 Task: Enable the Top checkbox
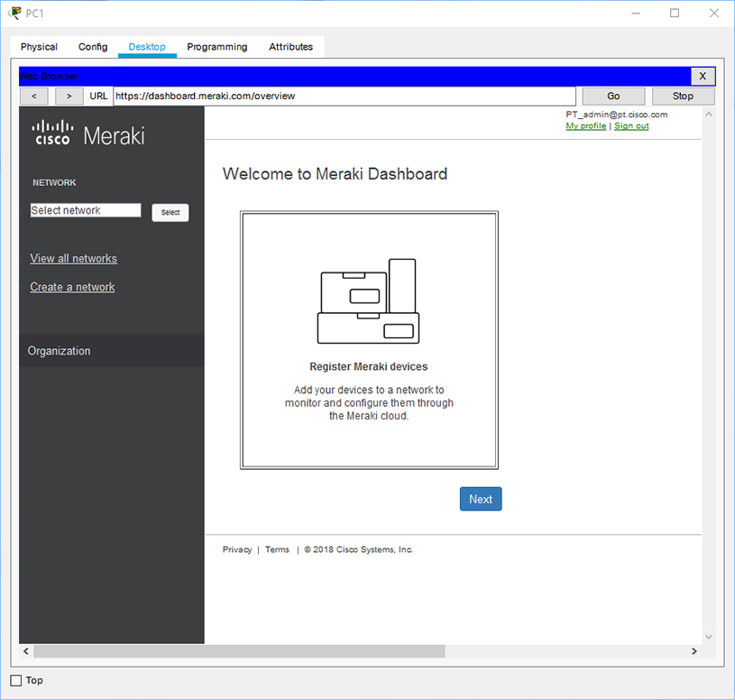[16, 680]
